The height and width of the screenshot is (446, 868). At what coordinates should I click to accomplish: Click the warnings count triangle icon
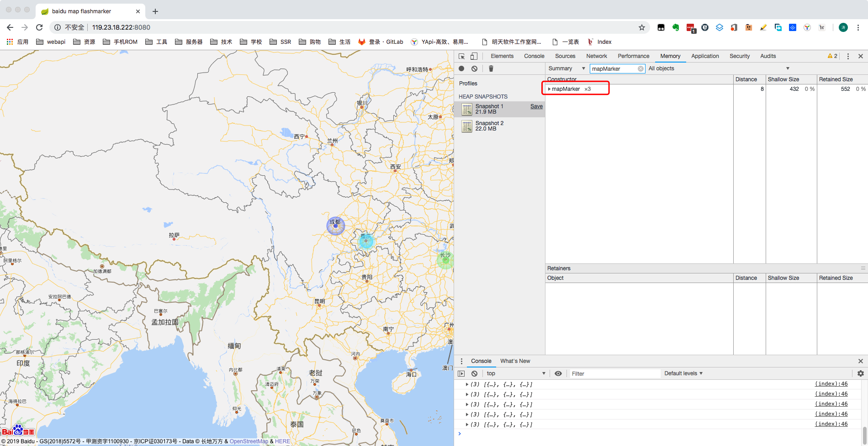(830, 56)
